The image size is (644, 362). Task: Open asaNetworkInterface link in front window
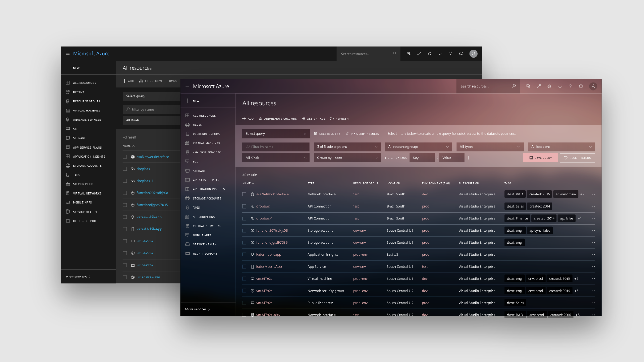coord(272,194)
